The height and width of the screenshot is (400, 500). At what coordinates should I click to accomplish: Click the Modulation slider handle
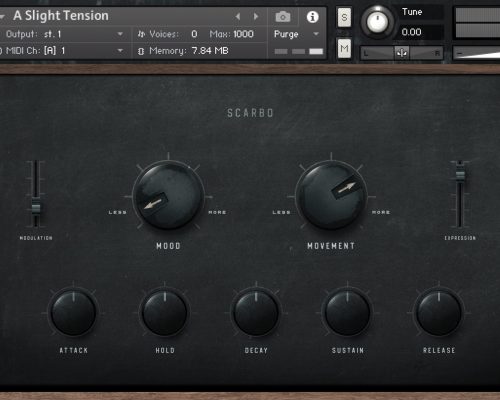[x=36, y=208]
